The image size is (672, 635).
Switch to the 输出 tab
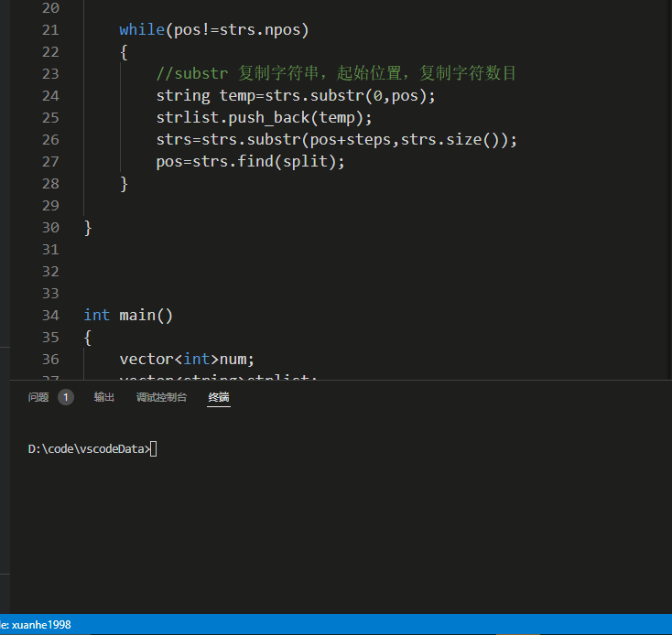tap(104, 397)
